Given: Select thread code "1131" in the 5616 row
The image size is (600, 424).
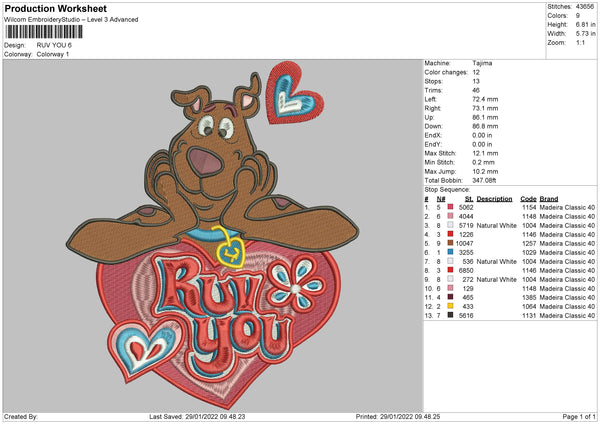Looking at the screenshot, I should [x=529, y=315].
